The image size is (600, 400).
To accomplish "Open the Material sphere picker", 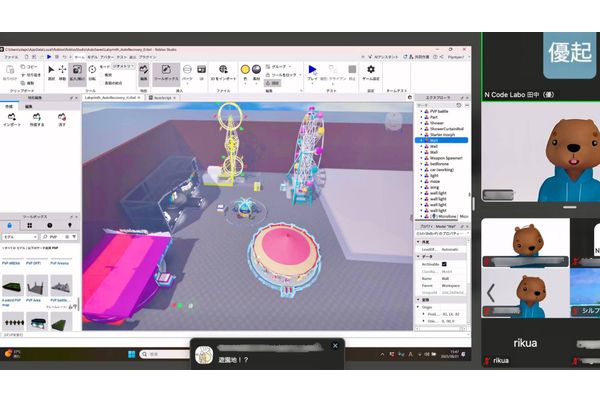I will click(x=256, y=72).
